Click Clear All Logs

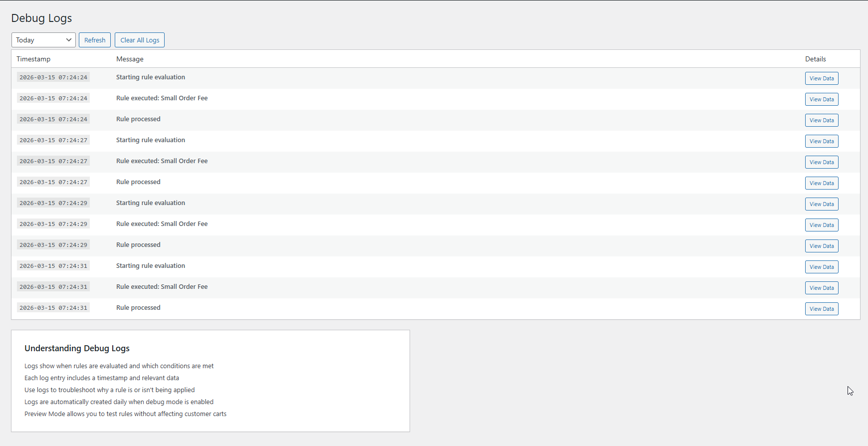pyautogui.click(x=139, y=40)
